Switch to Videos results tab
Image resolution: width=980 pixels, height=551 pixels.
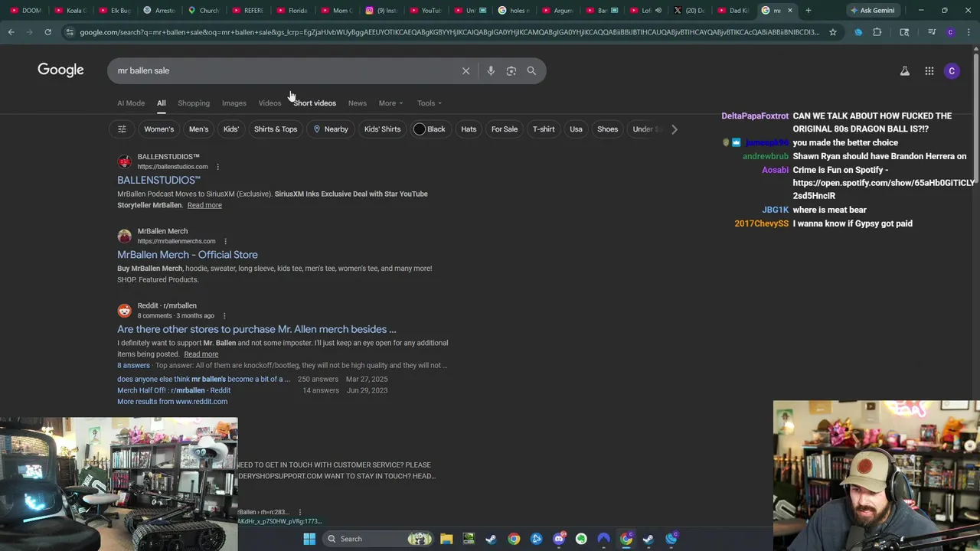pos(269,103)
